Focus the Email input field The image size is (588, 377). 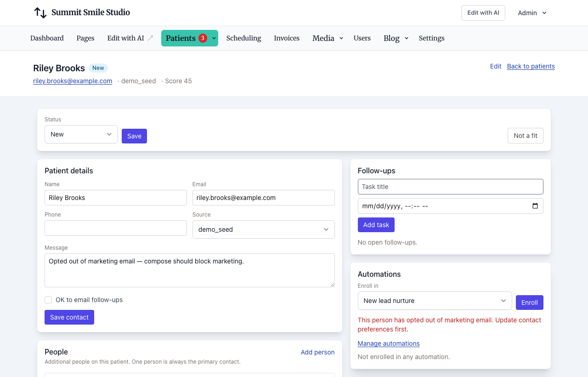point(264,198)
